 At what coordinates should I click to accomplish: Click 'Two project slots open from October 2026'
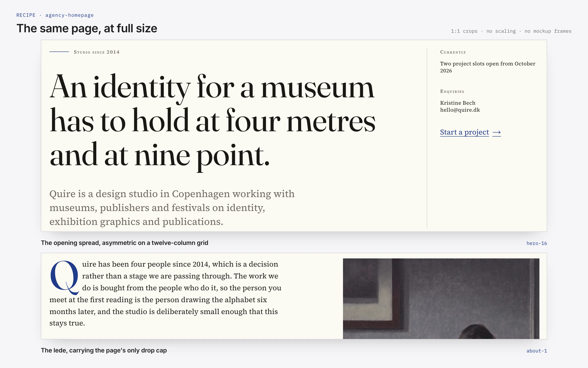tap(487, 67)
